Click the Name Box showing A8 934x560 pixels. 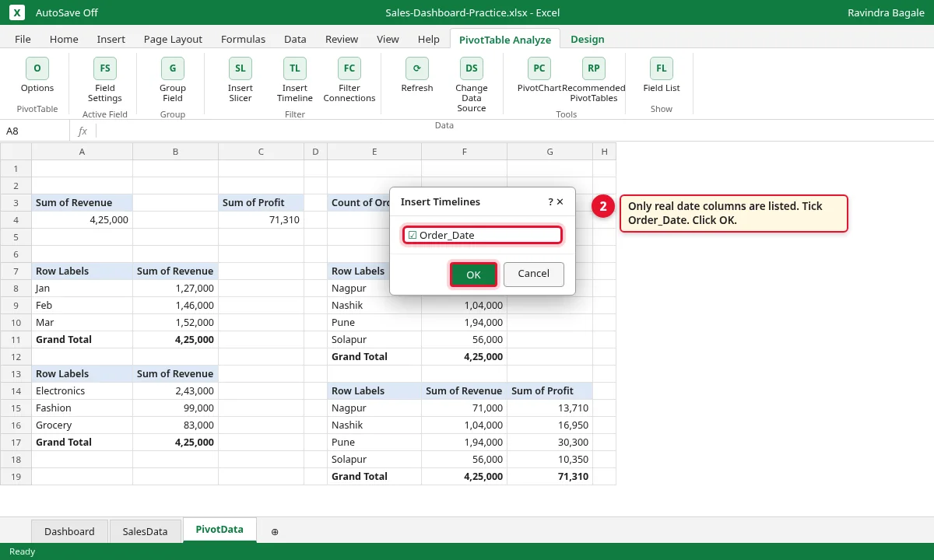35,131
